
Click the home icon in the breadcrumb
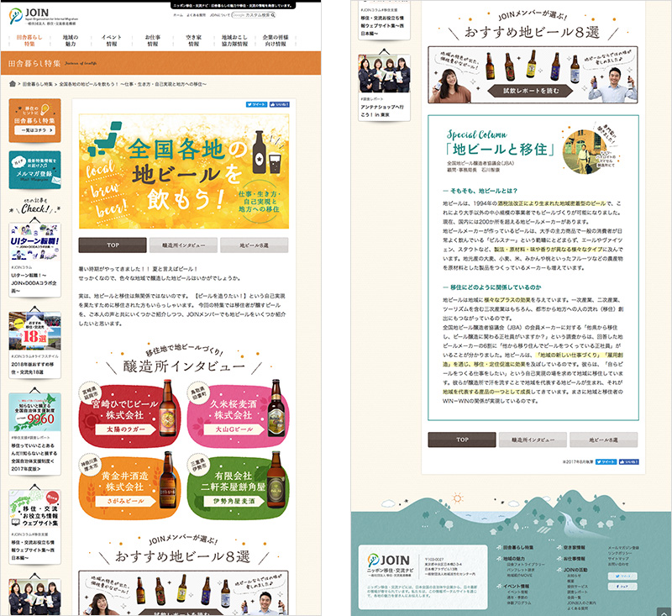coord(12,84)
